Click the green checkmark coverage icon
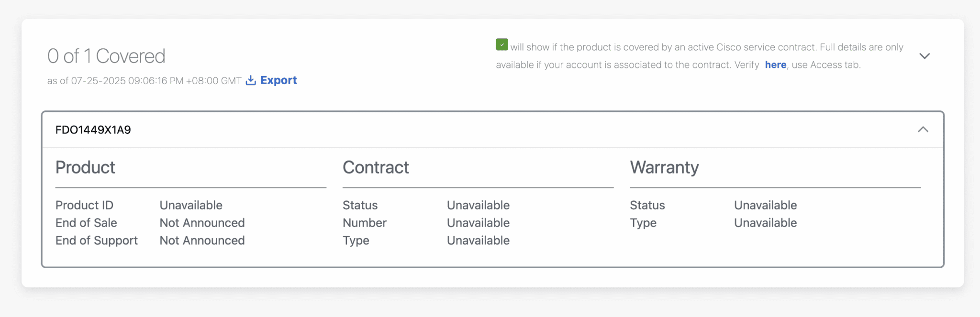The image size is (980, 317). (502, 45)
